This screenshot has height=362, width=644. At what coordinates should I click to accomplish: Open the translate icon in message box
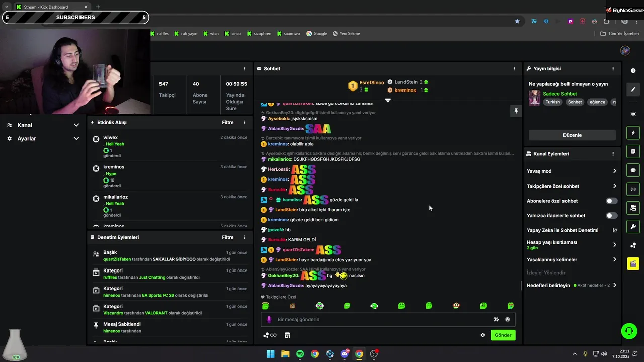coord(496,319)
